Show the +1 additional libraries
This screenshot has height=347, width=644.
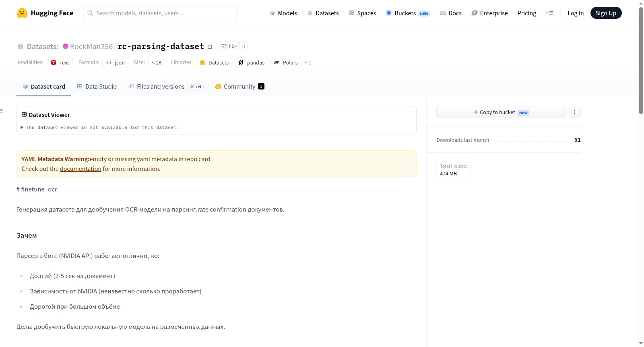click(308, 62)
